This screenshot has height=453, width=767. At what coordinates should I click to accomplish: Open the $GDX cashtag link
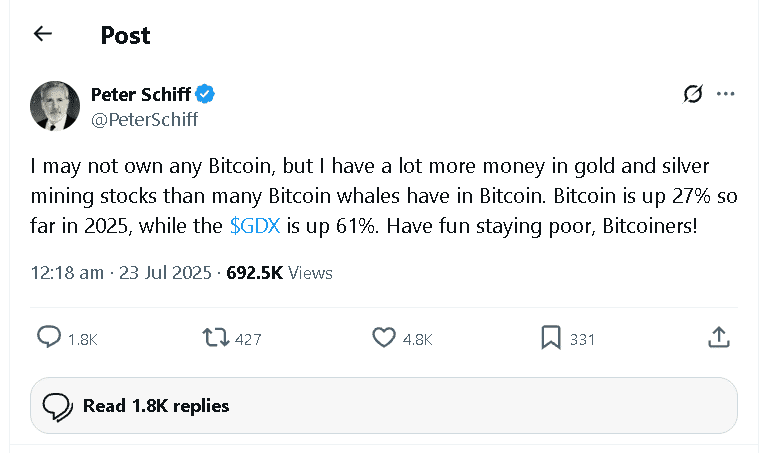pyautogui.click(x=256, y=226)
